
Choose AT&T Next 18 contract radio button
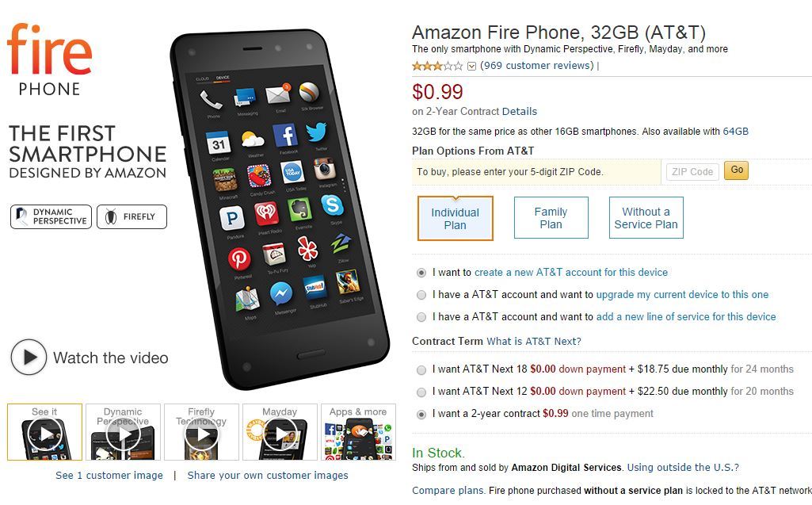pos(421,369)
